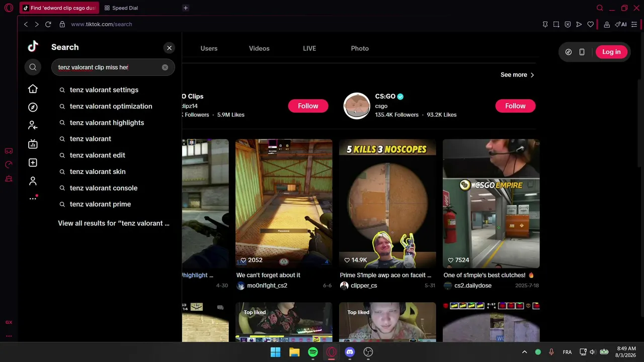Open the '5 Kills 3 Noscopes' video thumbnail
Screen dimensions: 644x362
[387, 204]
